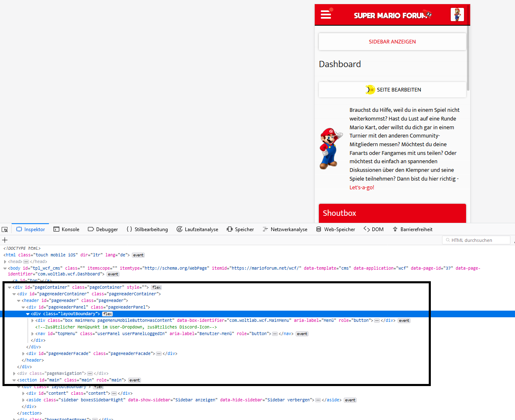Switch to the Konsole tab

[x=66, y=229]
